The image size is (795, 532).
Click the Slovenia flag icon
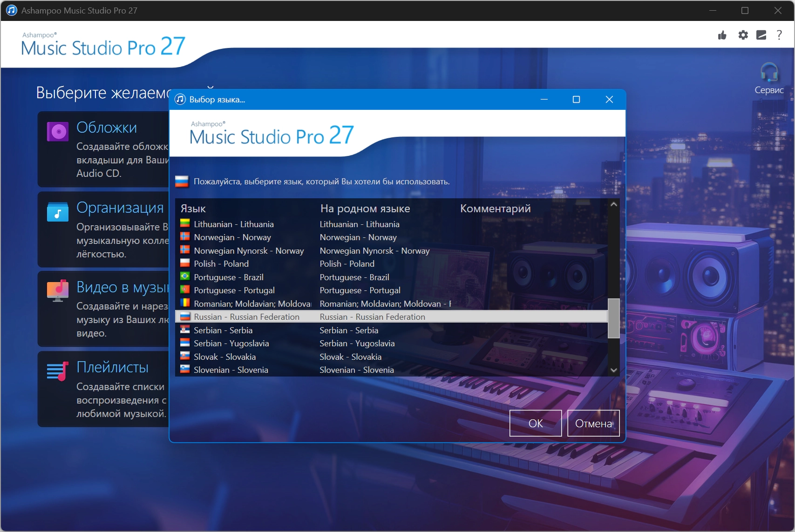185,369
